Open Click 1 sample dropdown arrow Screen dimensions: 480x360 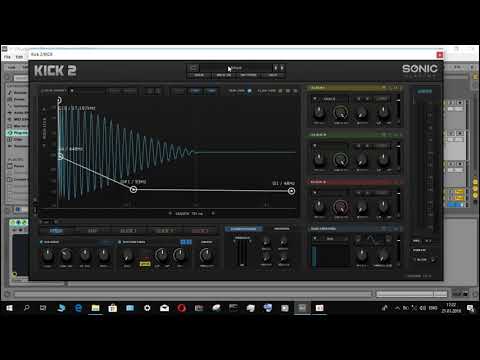point(315,99)
